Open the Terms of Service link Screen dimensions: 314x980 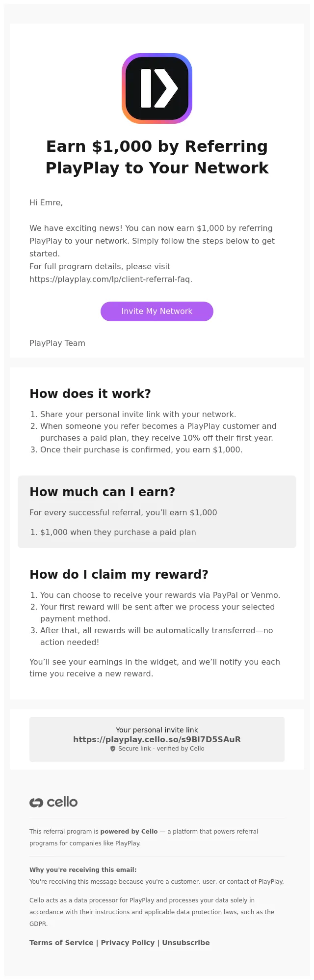[61, 943]
